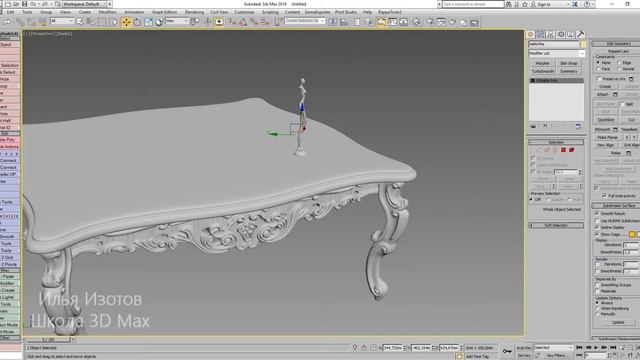Screen dimensions: 640x360
Task: Toggle the selection lock icon
Action: click(x=364, y=348)
